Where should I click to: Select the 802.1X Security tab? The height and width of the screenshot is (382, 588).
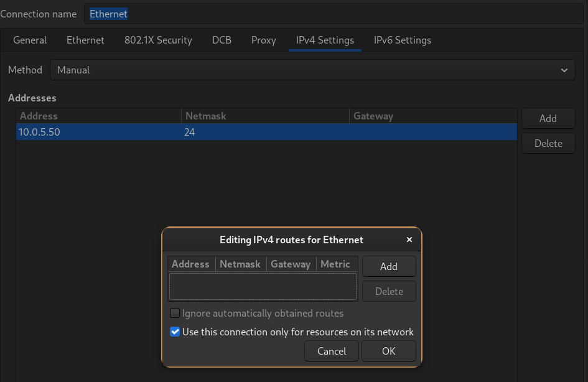(x=158, y=40)
